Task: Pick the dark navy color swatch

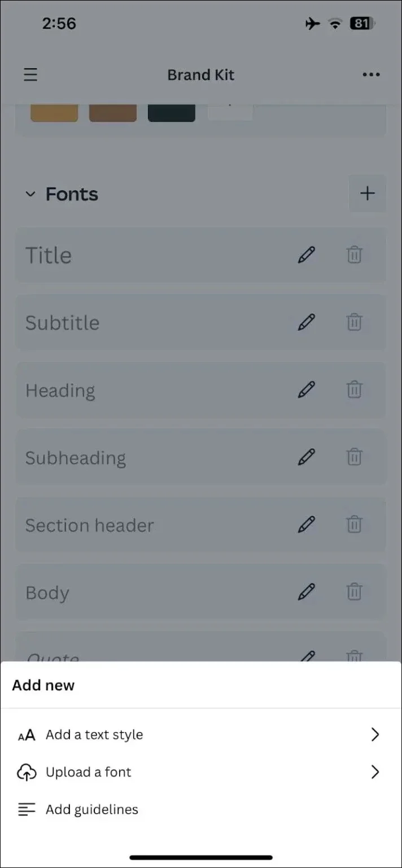Action: 172,112
